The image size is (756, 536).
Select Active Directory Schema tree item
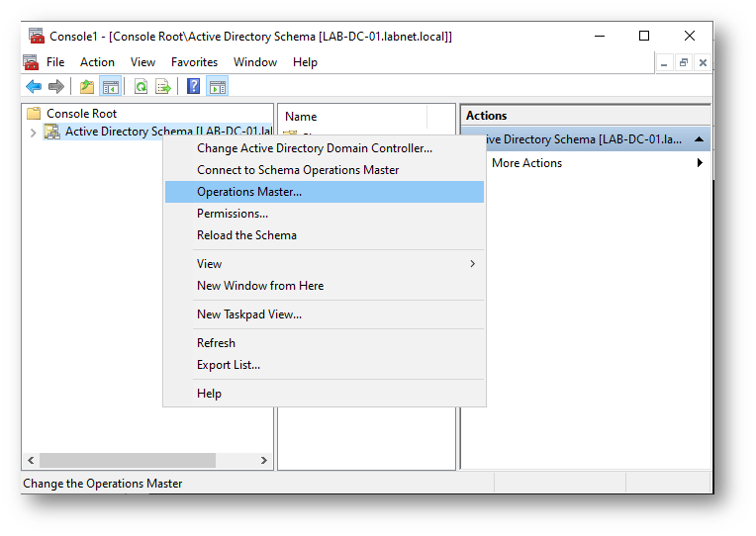[x=168, y=132]
